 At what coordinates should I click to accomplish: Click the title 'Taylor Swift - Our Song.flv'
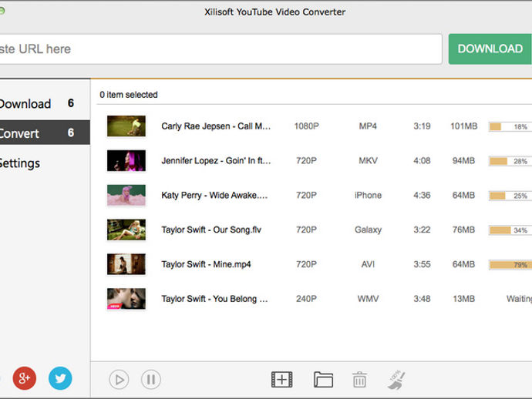pyautogui.click(x=211, y=230)
